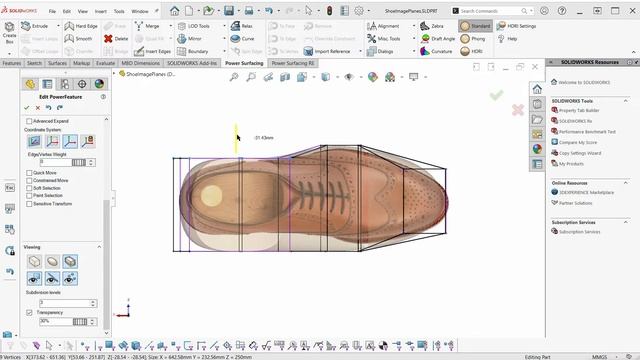Switch to the Evaluate tab
The width and height of the screenshot is (640, 360).
105,63
